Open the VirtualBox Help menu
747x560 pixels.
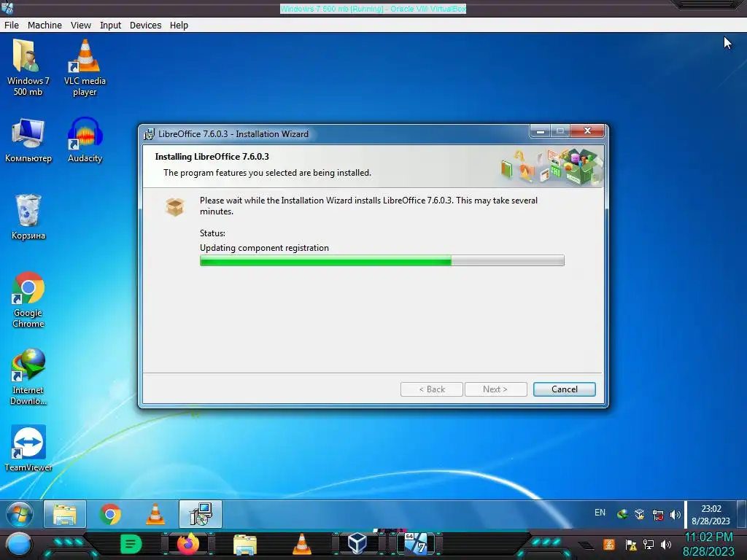(179, 26)
